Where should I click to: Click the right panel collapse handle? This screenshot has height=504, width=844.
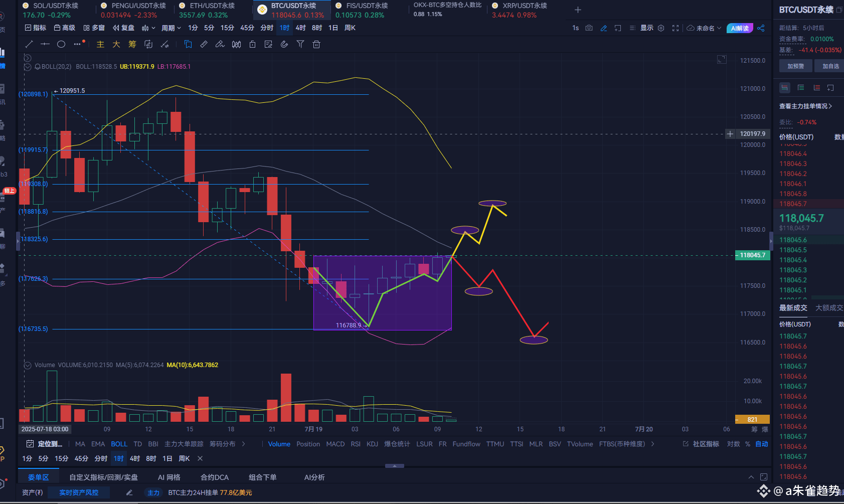(x=771, y=242)
